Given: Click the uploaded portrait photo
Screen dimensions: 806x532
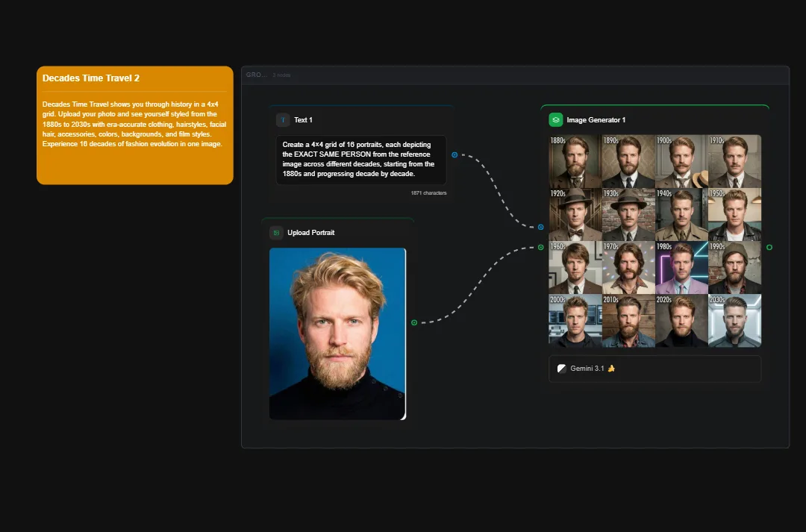Looking at the screenshot, I should tap(337, 334).
